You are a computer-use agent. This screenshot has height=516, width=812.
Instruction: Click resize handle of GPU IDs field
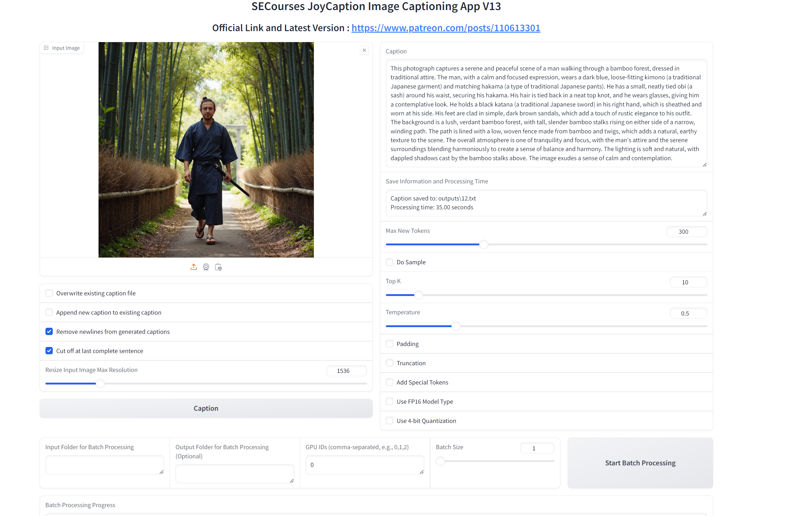(422, 472)
